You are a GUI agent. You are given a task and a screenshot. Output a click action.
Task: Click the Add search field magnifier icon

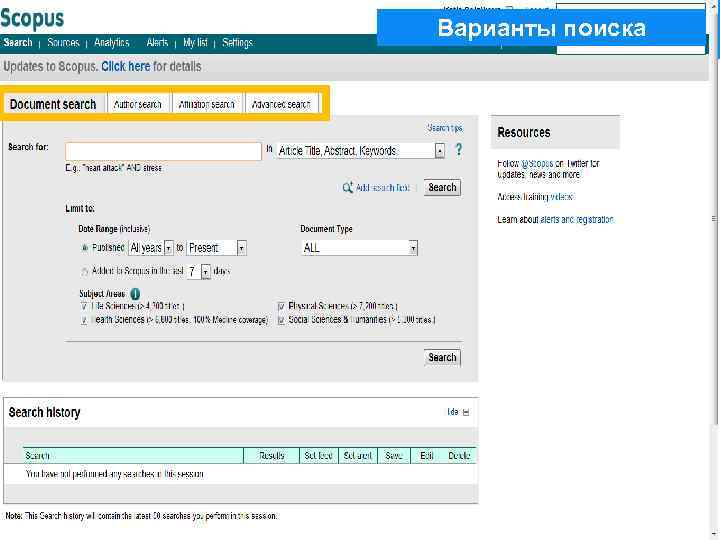click(x=348, y=187)
